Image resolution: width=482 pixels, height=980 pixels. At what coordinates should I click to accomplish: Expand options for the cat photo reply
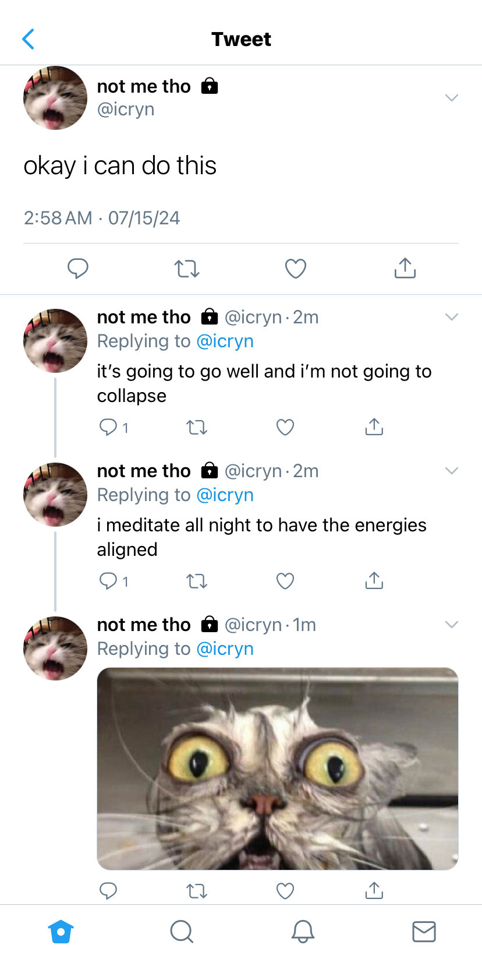[452, 625]
